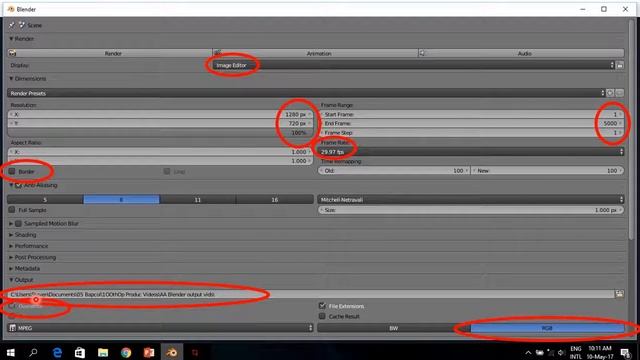Set anti-aliasing samples to 16
The width and height of the screenshot is (640, 360).
(x=275, y=200)
